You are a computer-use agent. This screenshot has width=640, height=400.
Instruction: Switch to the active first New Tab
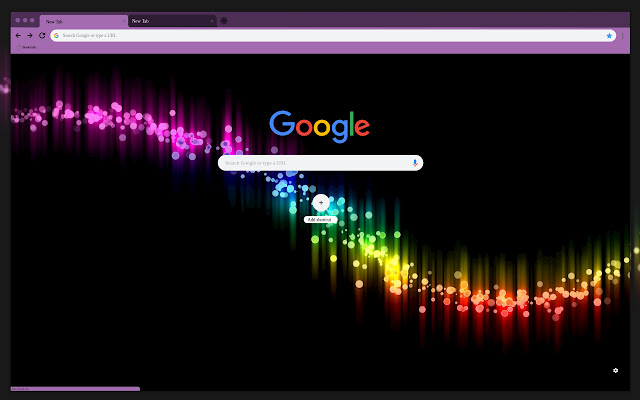(84, 21)
